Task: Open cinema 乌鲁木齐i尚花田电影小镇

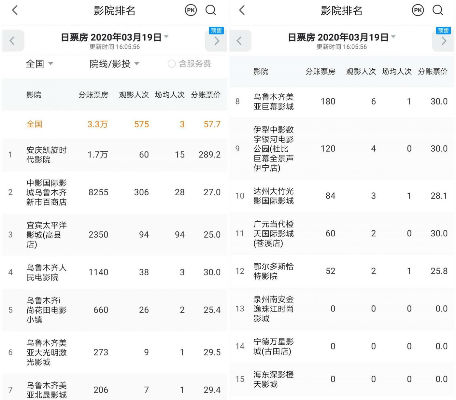Action: [x=114, y=310]
